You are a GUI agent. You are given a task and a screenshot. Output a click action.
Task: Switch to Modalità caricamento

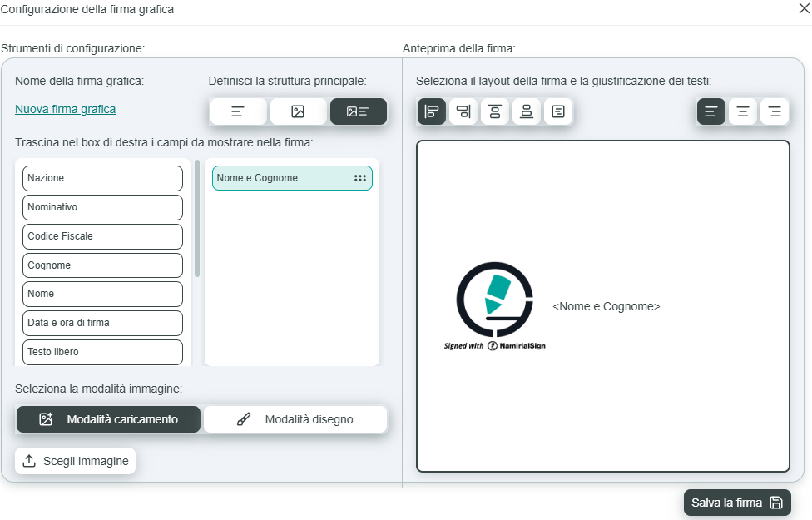pos(109,419)
